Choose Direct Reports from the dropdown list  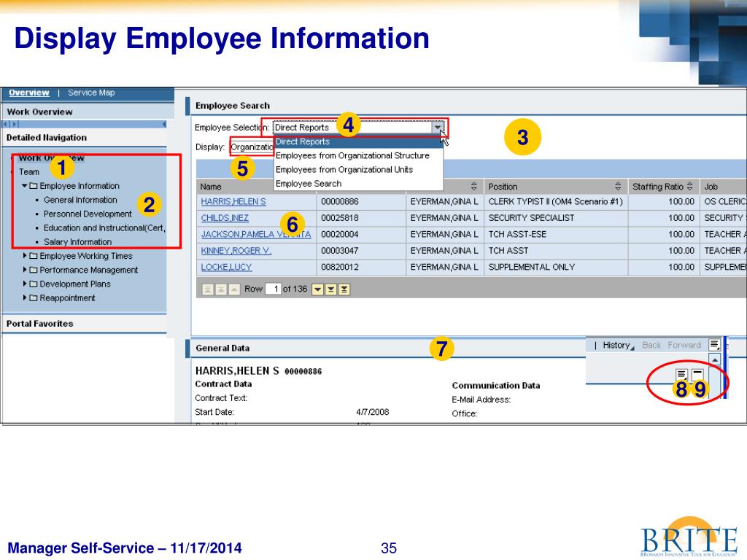[358, 141]
